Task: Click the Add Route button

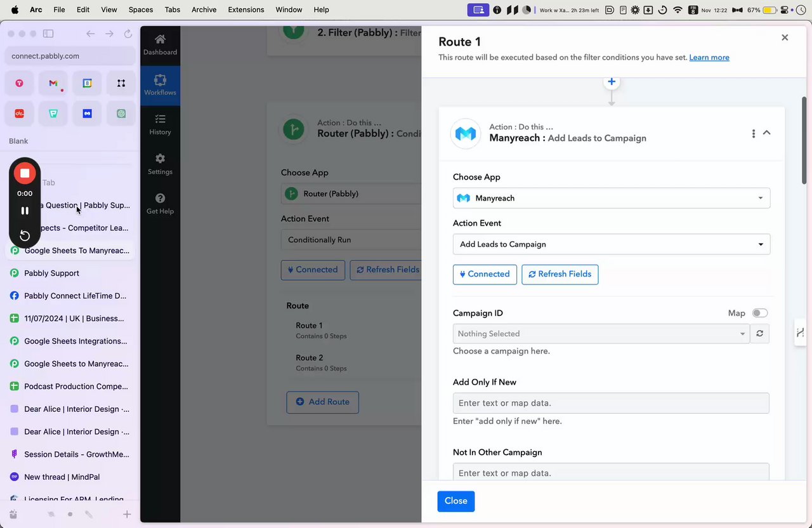Action: point(322,402)
